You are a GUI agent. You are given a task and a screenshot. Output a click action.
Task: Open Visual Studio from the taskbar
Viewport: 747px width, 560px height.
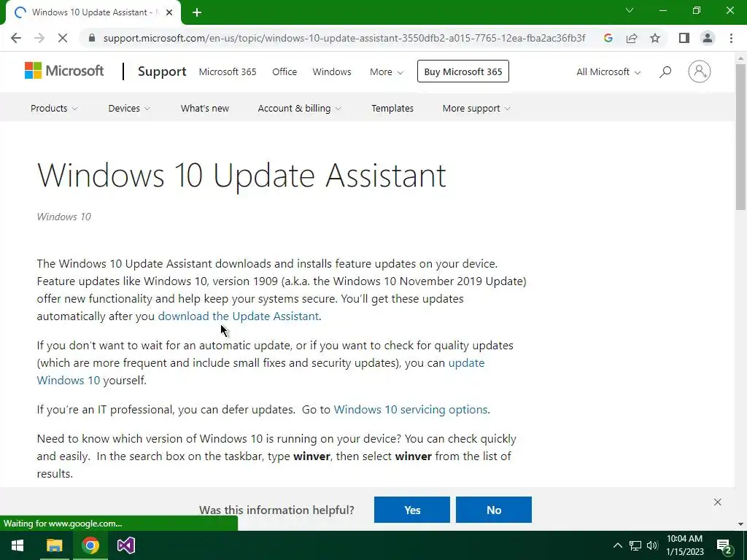coord(126,545)
